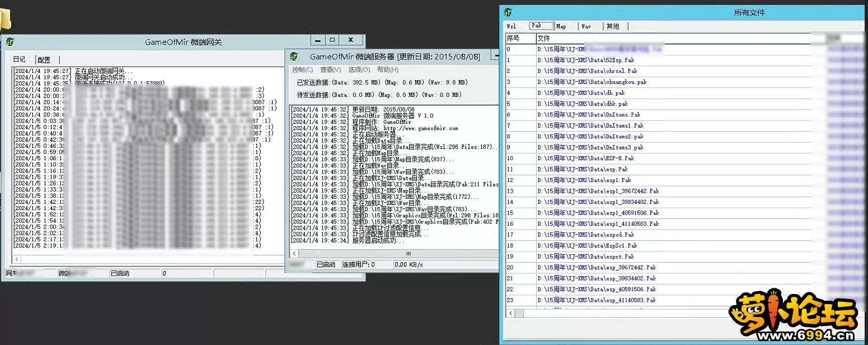Select row 52Esp.Pak in file list
Image resolution: width=868 pixels, height=345 pixels.
coord(658,60)
